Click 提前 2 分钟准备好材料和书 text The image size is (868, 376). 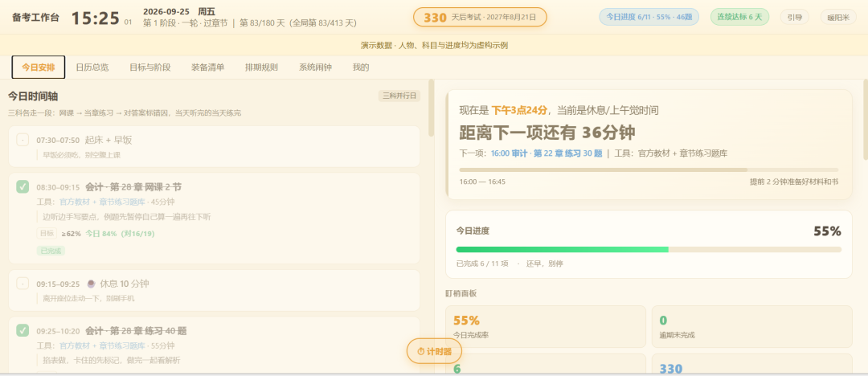[x=794, y=182]
